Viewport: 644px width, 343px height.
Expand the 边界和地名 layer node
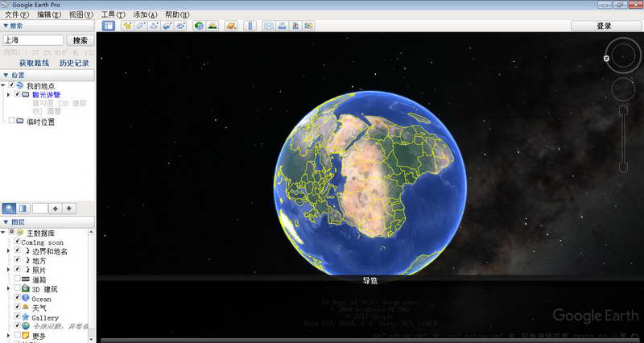[8, 251]
